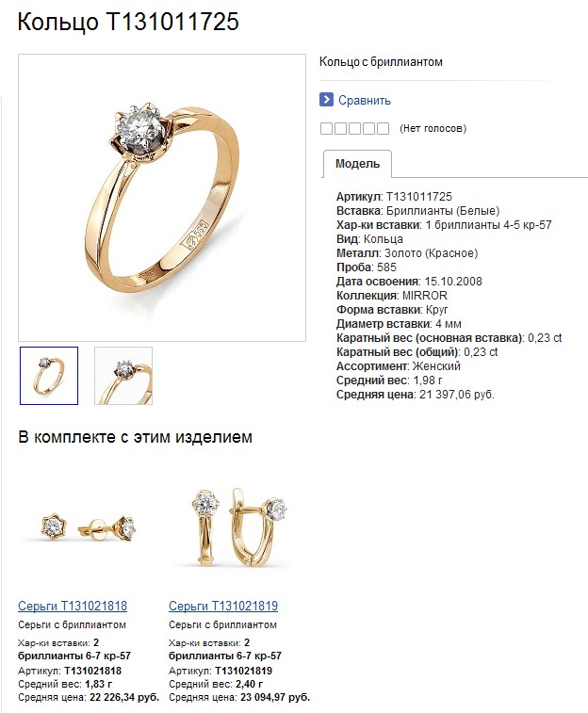The image size is (588, 713).
Task: Select the third rating box
Action: (x=354, y=129)
